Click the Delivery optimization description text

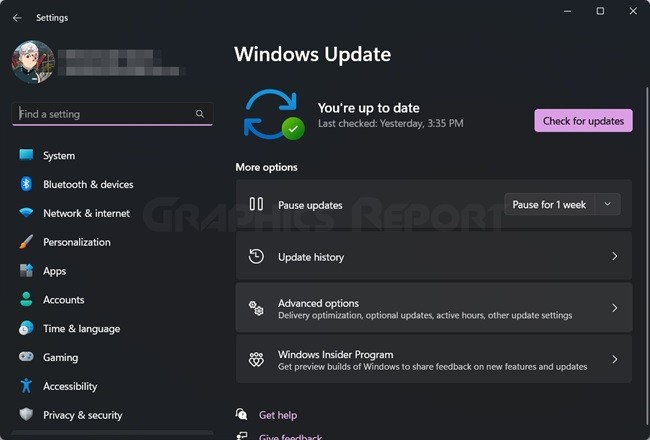point(425,316)
